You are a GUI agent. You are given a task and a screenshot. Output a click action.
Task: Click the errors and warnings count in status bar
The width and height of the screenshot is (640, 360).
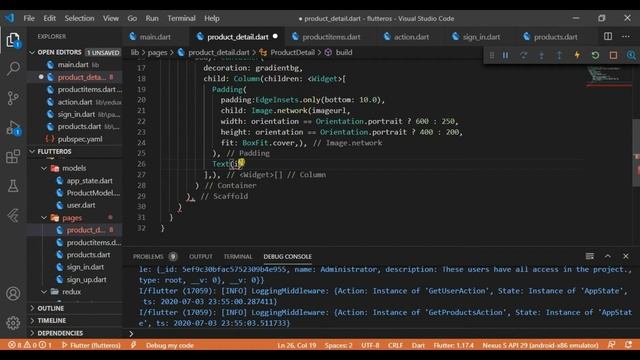tap(30, 345)
